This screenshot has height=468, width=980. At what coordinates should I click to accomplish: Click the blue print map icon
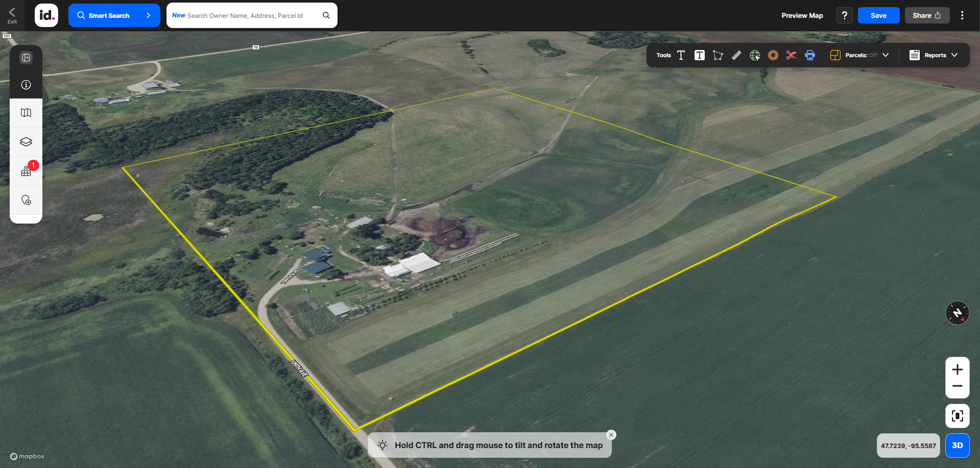tap(810, 55)
